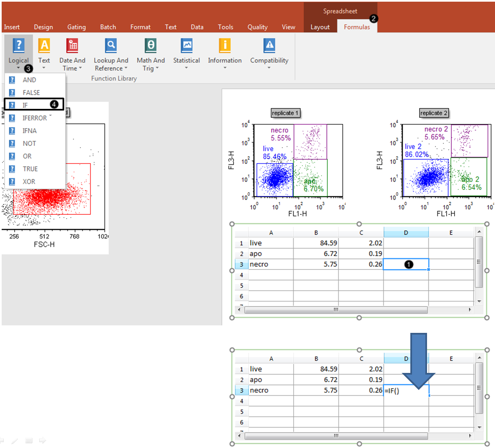Choose IFERROR in the Logical function menu

tap(34, 118)
